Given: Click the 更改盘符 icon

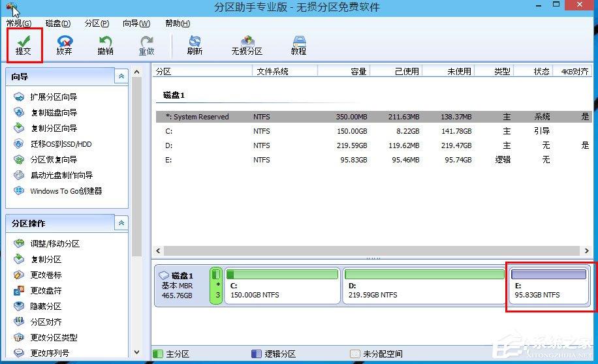Looking at the screenshot, I should (19, 290).
